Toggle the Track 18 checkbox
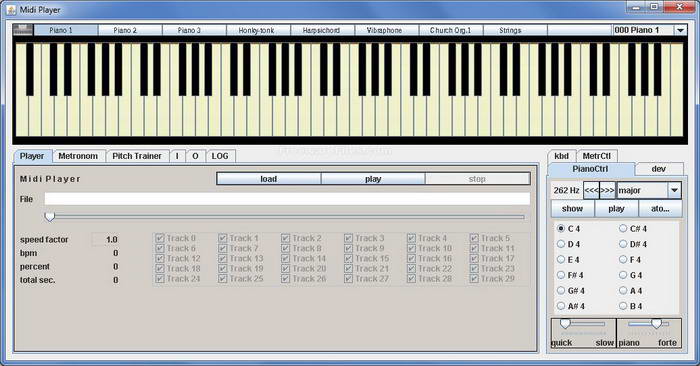Screen dimensions: 700x366 tap(160, 269)
